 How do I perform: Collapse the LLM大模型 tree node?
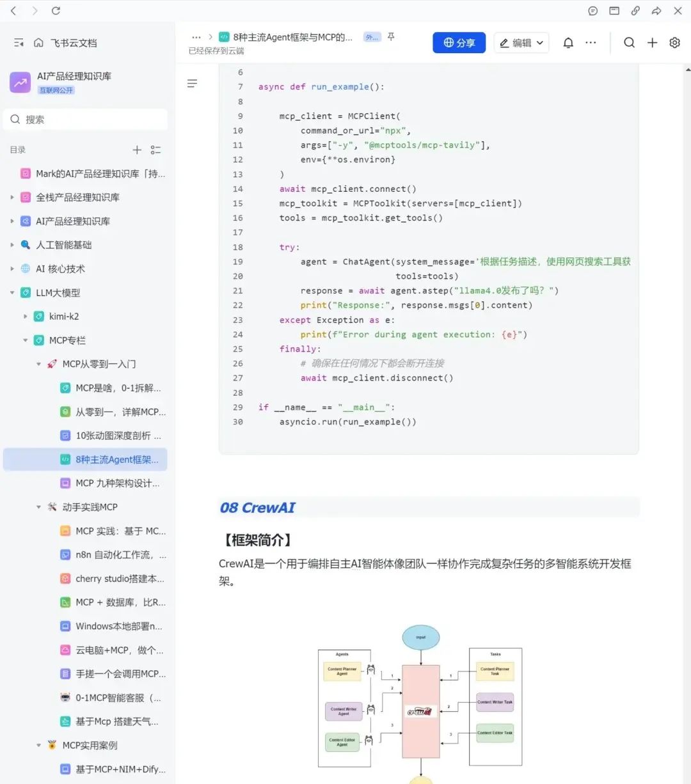(12, 293)
